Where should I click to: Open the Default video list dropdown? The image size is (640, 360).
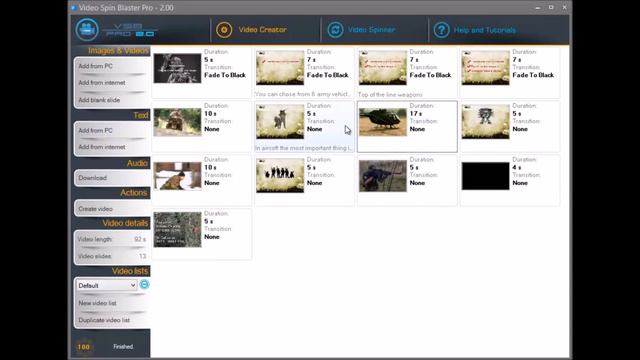[x=107, y=285]
